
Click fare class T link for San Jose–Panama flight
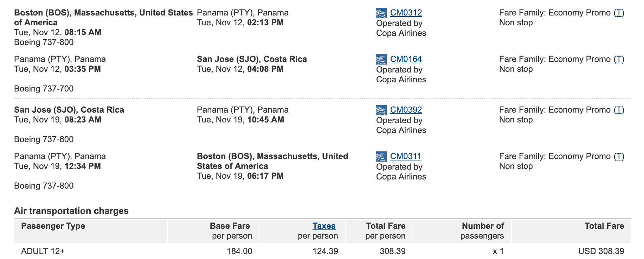[x=619, y=110]
